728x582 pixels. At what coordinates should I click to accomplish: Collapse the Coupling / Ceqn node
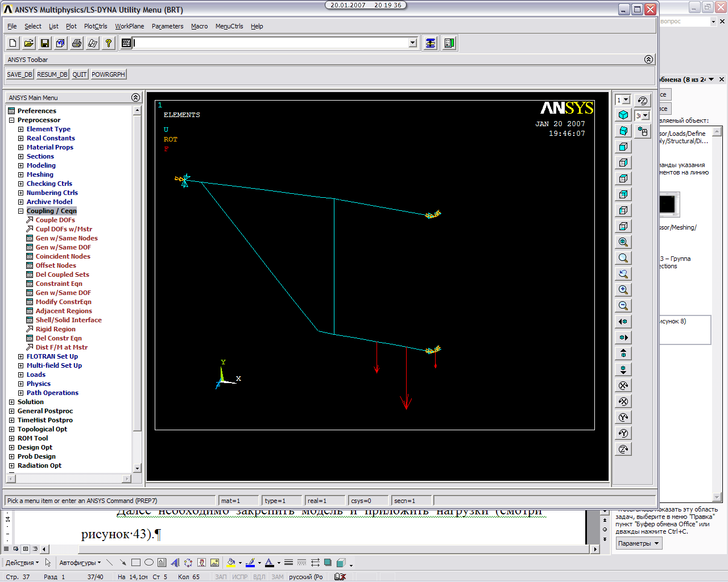21,211
